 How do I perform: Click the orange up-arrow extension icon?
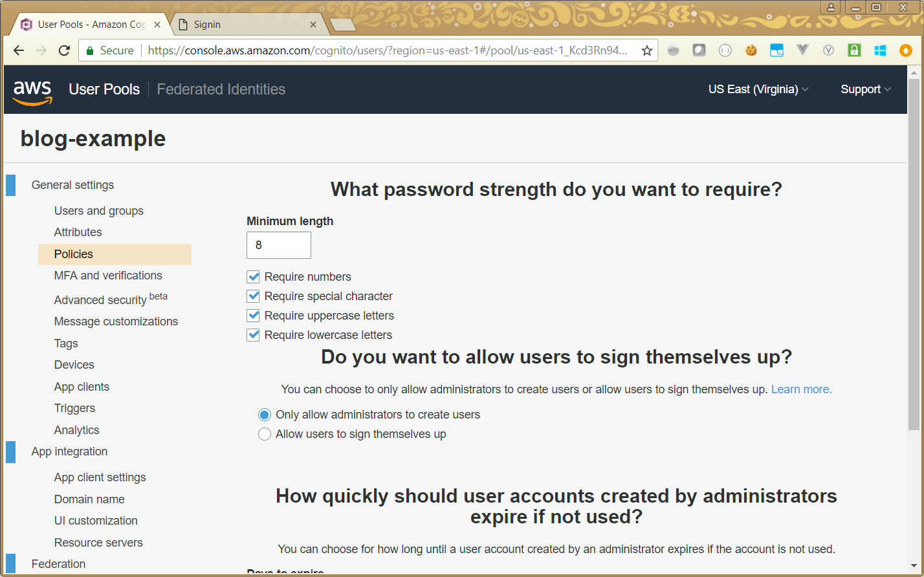coord(906,50)
